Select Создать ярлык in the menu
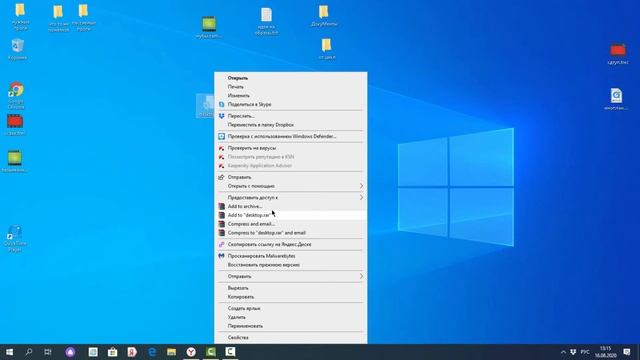Image resolution: width=640 pixels, height=360 pixels. pyautogui.click(x=291, y=309)
